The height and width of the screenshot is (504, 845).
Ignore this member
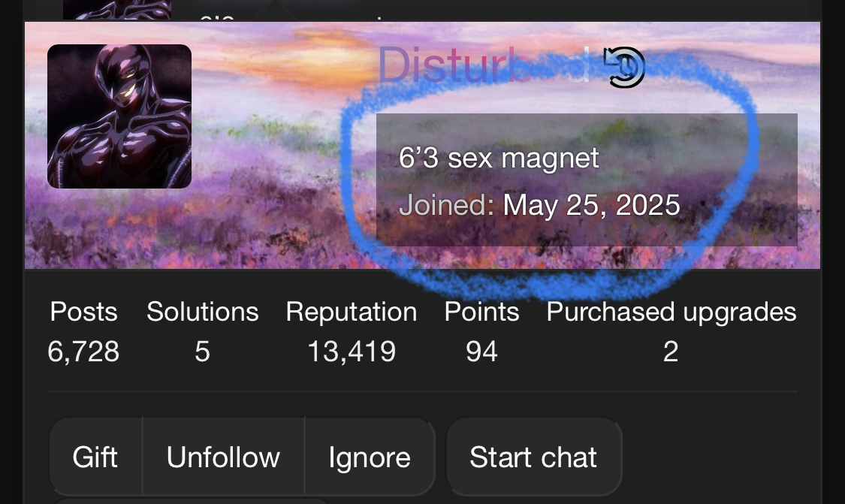coord(370,457)
